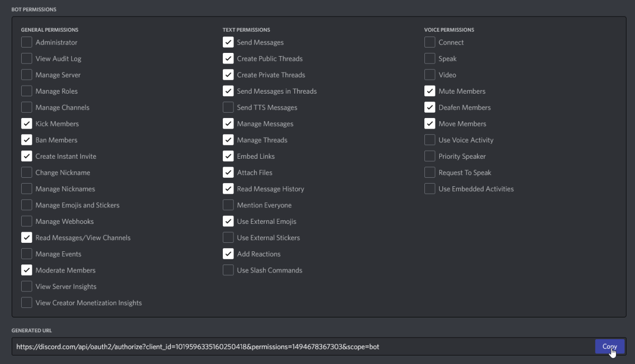635x364 pixels.
Task: Disable the Mute Members permission
Action: (430, 91)
